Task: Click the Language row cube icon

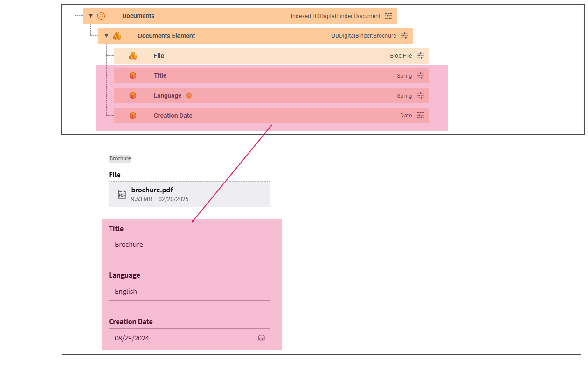Action: click(x=133, y=95)
